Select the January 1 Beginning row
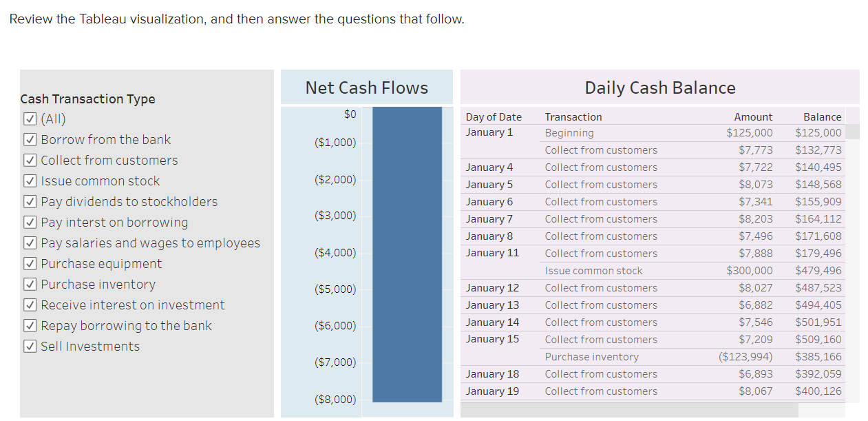 620,132
